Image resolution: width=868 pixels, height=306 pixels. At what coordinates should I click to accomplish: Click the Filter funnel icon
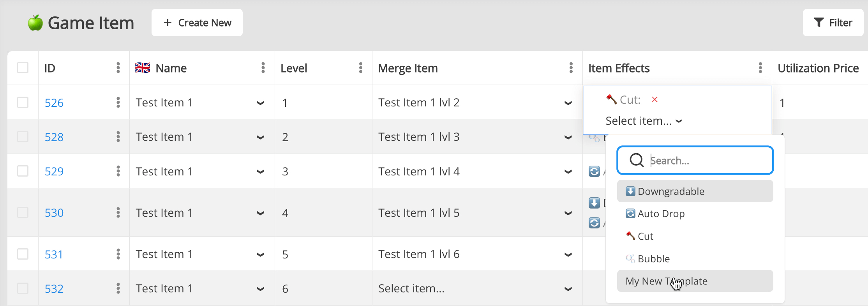pyautogui.click(x=819, y=22)
